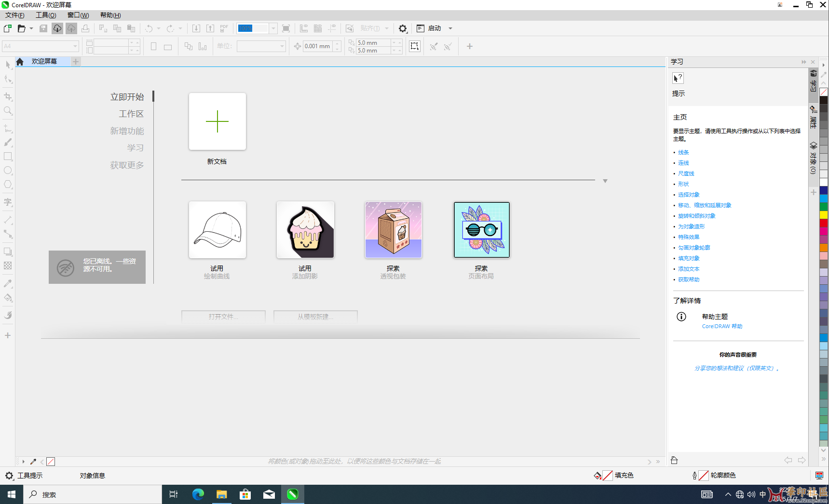Select the Color eyedropper tool in toolbox
Image resolution: width=829 pixels, height=504 pixels.
8,283
